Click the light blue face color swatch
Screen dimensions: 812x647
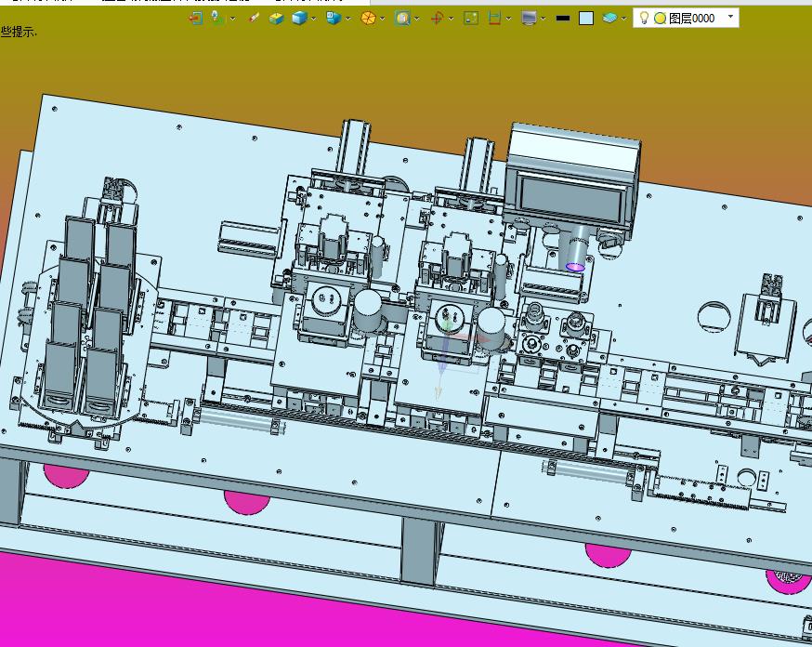(x=586, y=19)
